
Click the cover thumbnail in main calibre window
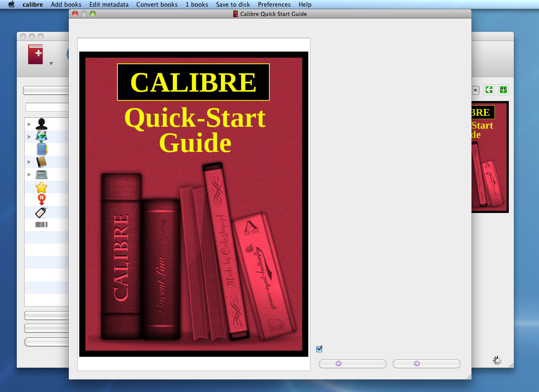(x=490, y=157)
